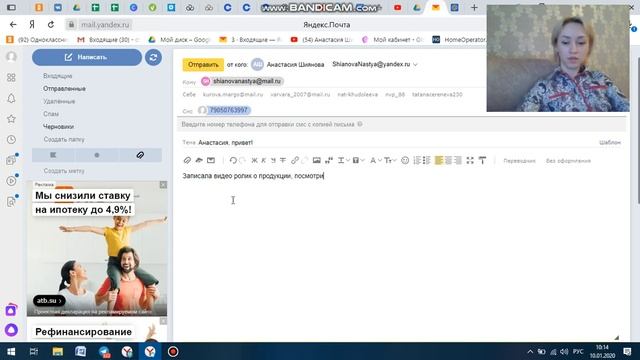This screenshot has height=360, width=640.
Task: Toggle italic К formatting
Action: pyautogui.click(x=264, y=160)
